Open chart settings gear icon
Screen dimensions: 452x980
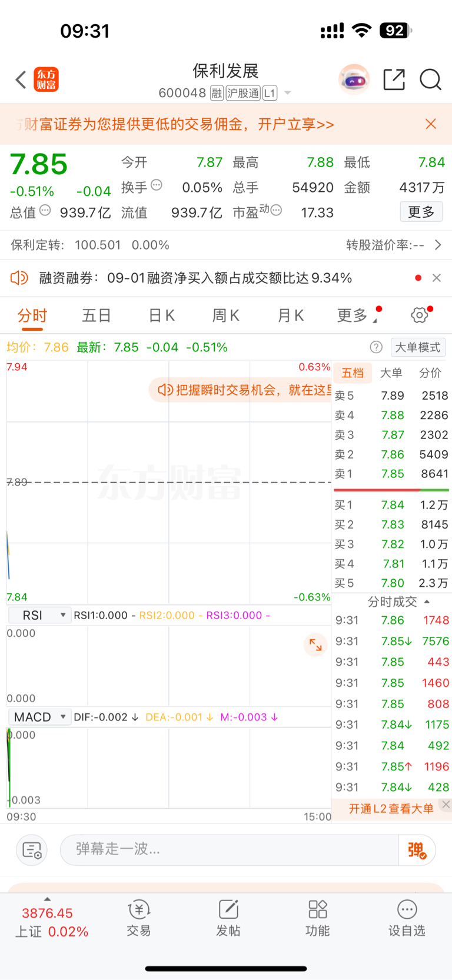pos(419,315)
